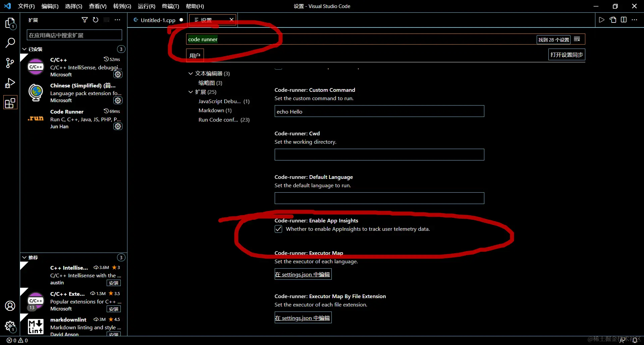Collapse the 扩展 (25) tree node
This screenshot has height=345, width=644.
(x=191, y=92)
